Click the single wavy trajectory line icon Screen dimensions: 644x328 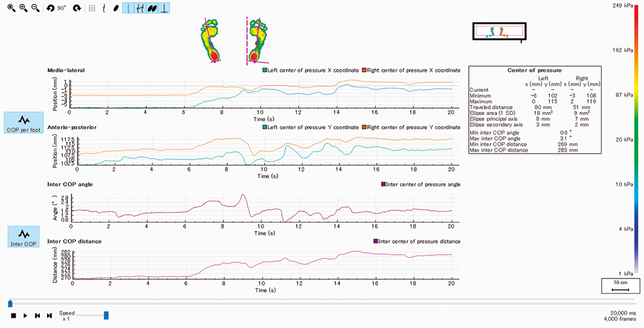tap(104, 8)
